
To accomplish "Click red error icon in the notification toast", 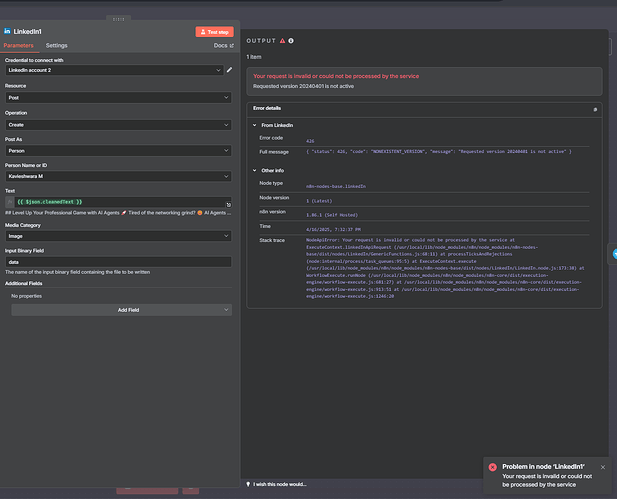I will 493,467.
